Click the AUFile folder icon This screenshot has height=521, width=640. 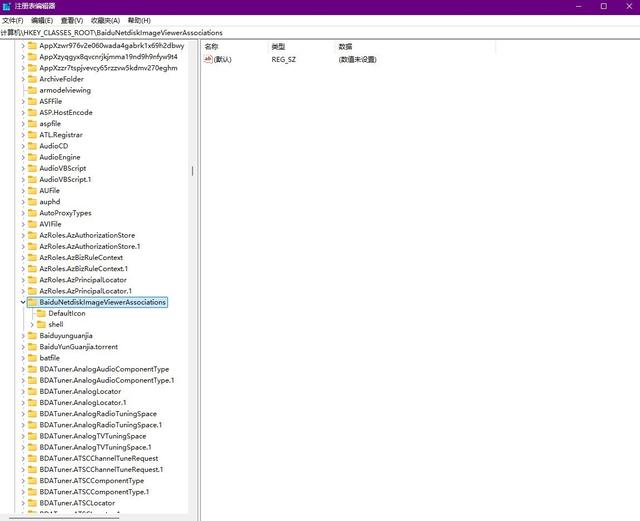32,191
